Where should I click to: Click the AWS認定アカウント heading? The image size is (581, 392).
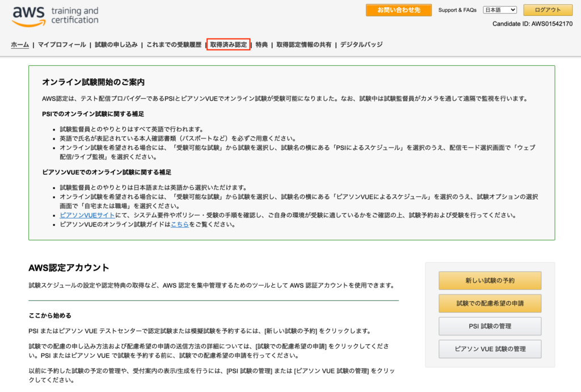click(69, 268)
